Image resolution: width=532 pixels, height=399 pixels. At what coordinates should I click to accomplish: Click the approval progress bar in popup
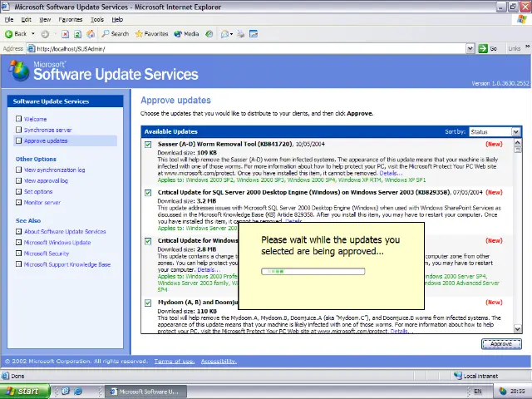(x=313, y=272)
